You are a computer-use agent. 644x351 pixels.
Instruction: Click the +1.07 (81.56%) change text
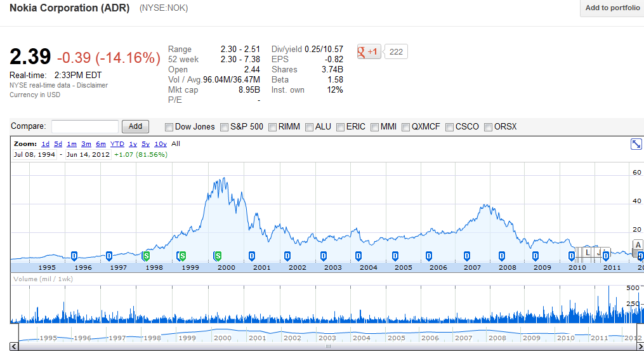(x=141, y=154)
